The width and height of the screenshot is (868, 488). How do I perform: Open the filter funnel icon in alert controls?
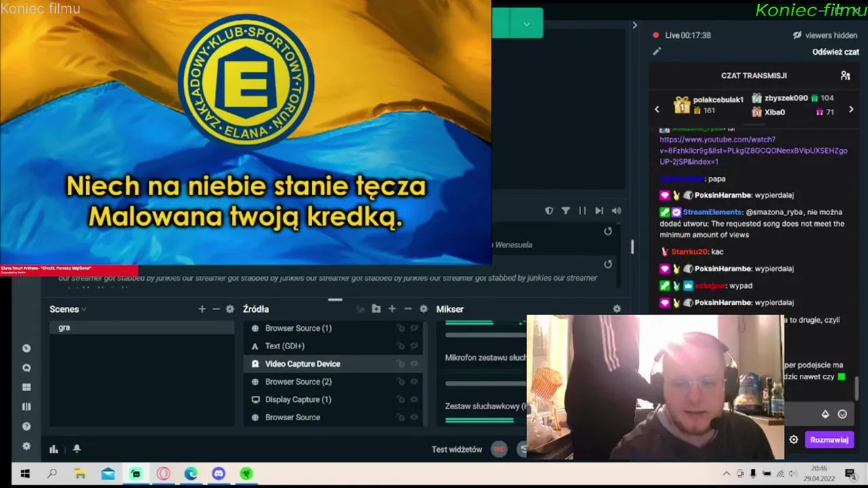(566, 211)
